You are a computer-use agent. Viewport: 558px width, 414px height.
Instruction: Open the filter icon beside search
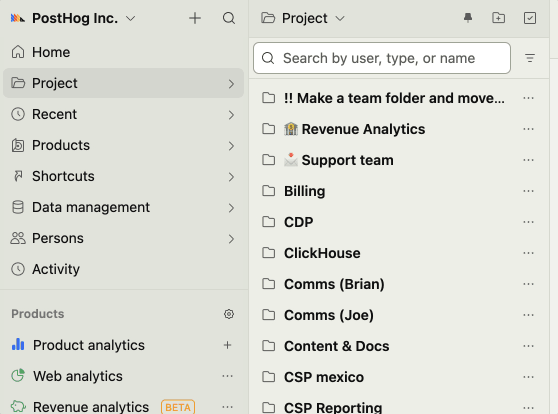530,58
